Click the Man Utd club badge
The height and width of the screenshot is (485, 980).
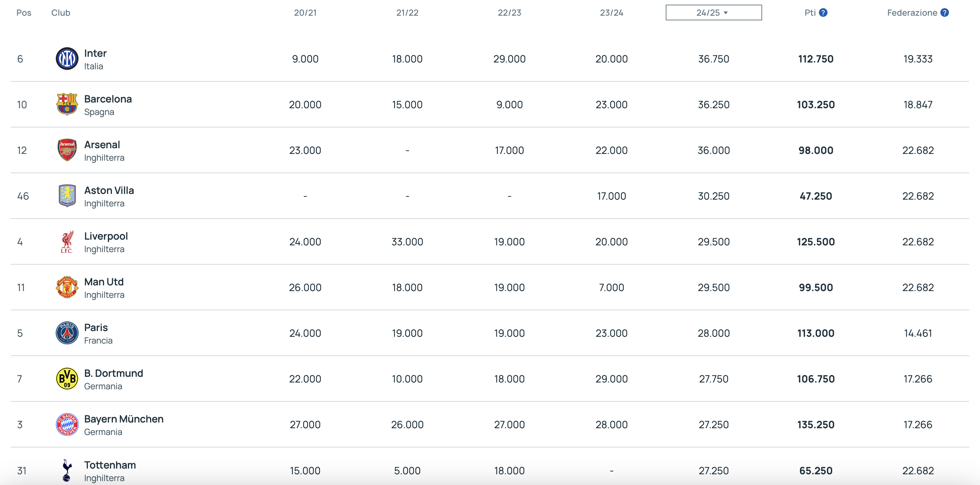tap(67, 287)
